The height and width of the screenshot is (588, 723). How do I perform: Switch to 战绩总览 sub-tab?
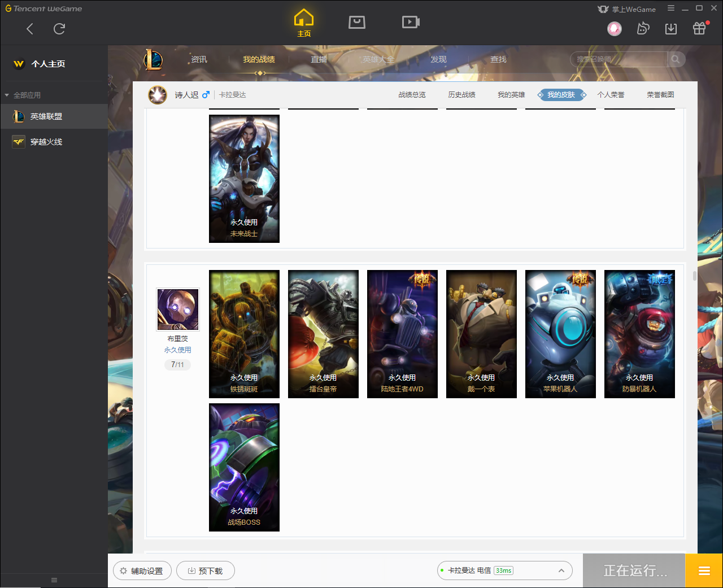coord(412,95)
